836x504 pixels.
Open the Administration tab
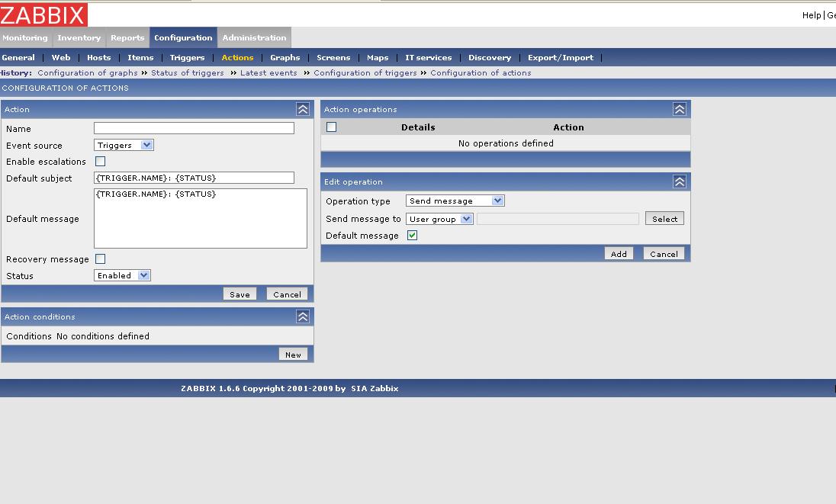pyautogui.click(x=254, y=38)
